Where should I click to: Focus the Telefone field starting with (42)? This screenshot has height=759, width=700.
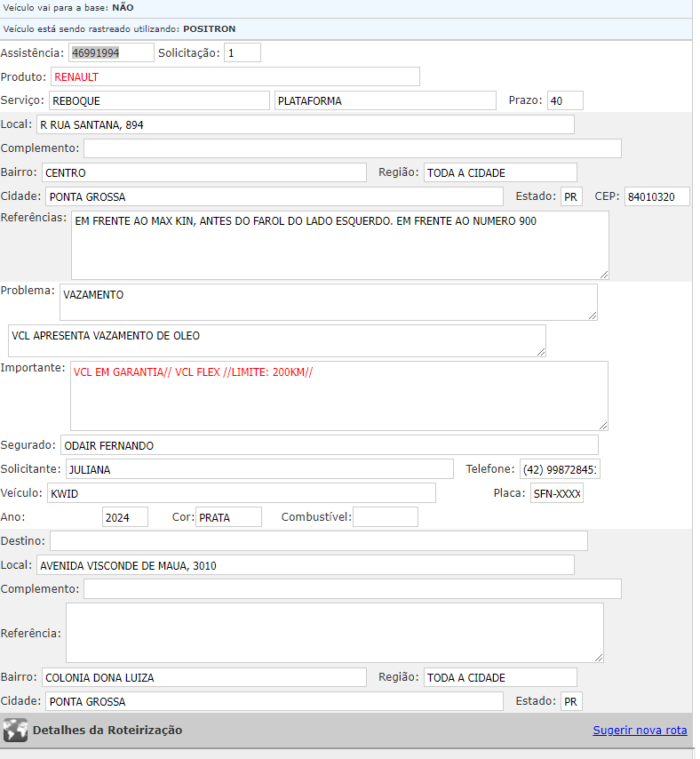pos(560,469)
